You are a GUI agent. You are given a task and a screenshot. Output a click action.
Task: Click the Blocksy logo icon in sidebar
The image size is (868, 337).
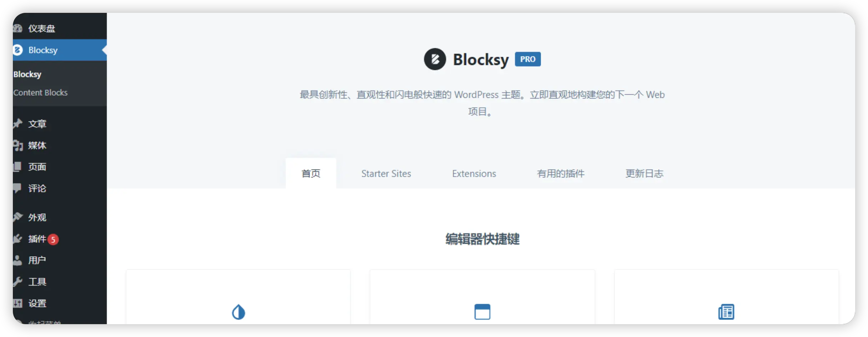coord(17,50)
